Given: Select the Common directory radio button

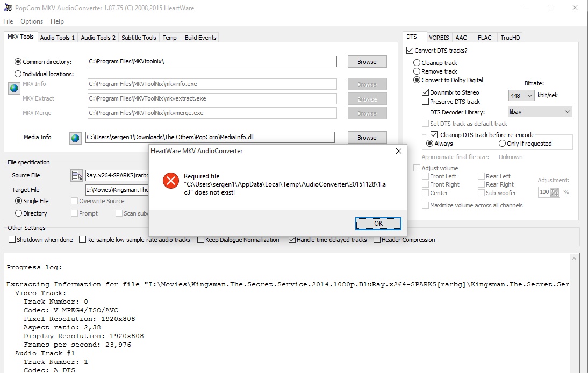Looking at the screenshot, I should tap(18, 62).
